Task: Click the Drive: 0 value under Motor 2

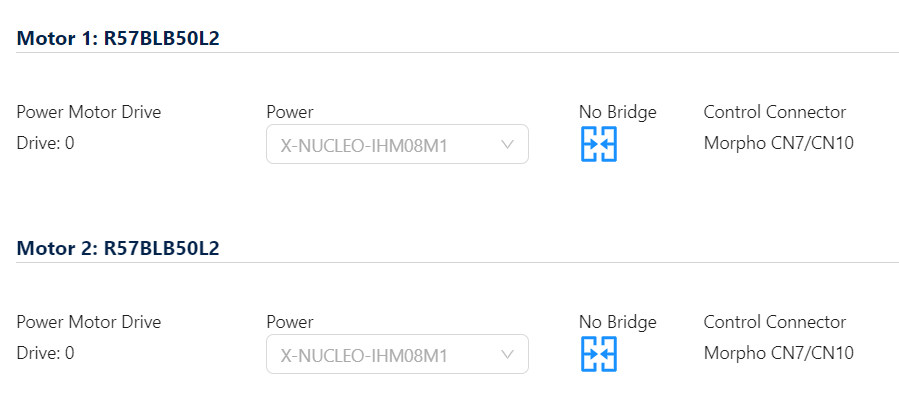Action: click(x=46, y=353)
